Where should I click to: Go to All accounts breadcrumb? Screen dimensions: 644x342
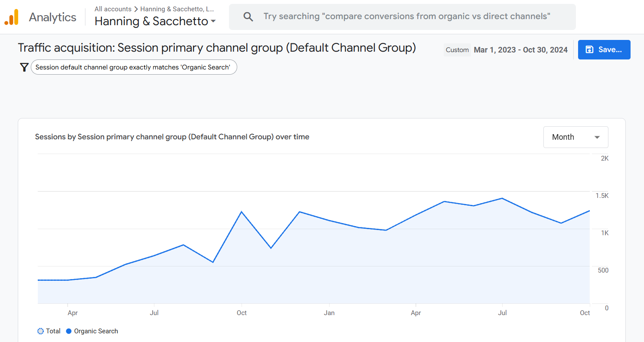tap(113, 9)
